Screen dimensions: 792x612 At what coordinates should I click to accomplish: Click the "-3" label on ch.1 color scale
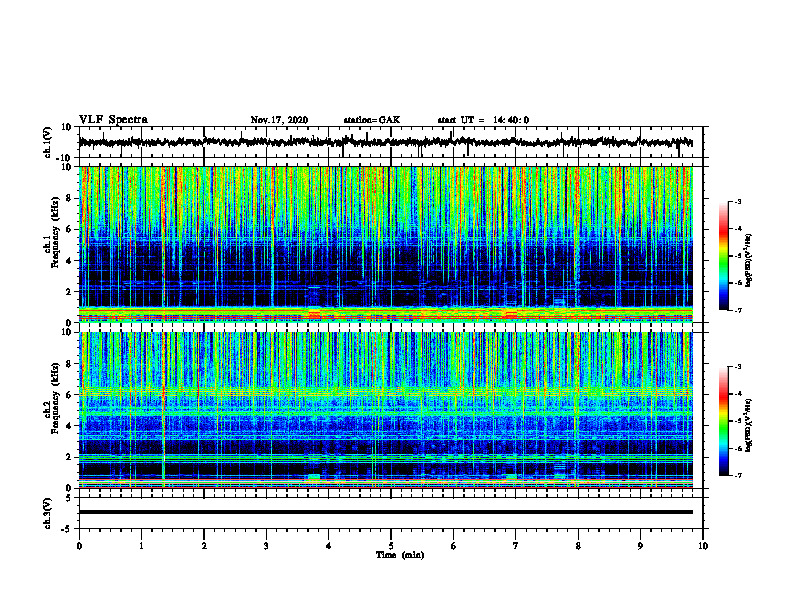coord(738,202)
